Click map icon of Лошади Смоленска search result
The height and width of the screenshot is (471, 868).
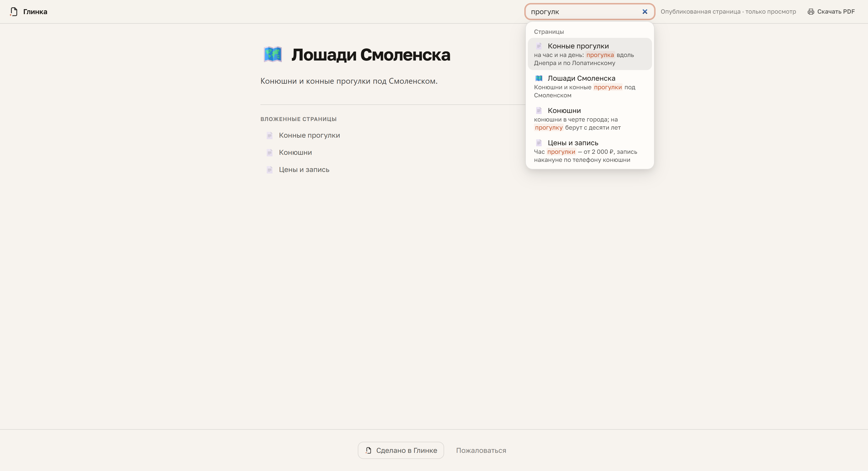point(539,78)
